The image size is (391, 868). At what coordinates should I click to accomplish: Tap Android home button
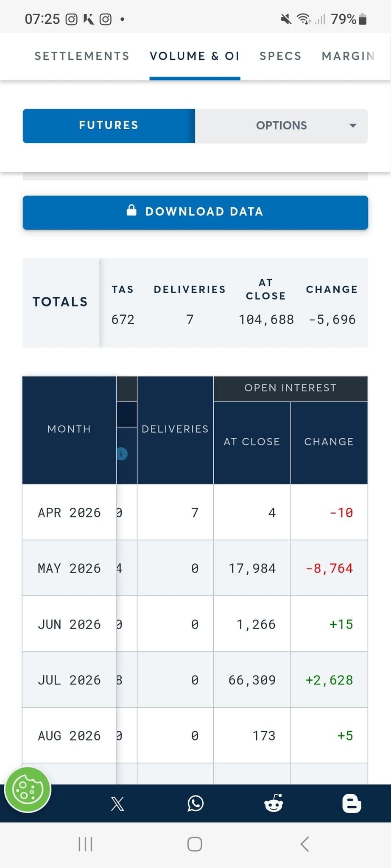click(195, 844)
